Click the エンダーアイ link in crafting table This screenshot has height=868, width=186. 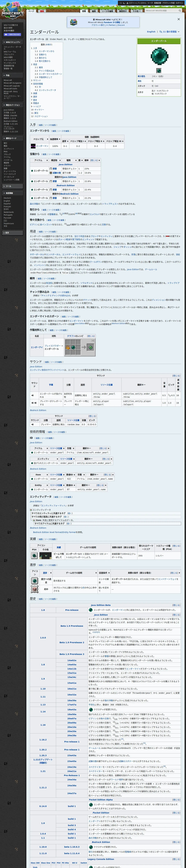tap(37, 347)
